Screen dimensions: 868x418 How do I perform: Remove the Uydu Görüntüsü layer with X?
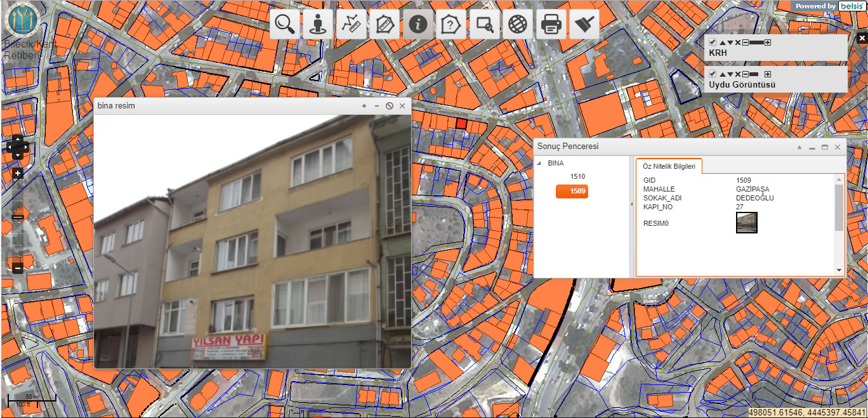pos(737,74)
